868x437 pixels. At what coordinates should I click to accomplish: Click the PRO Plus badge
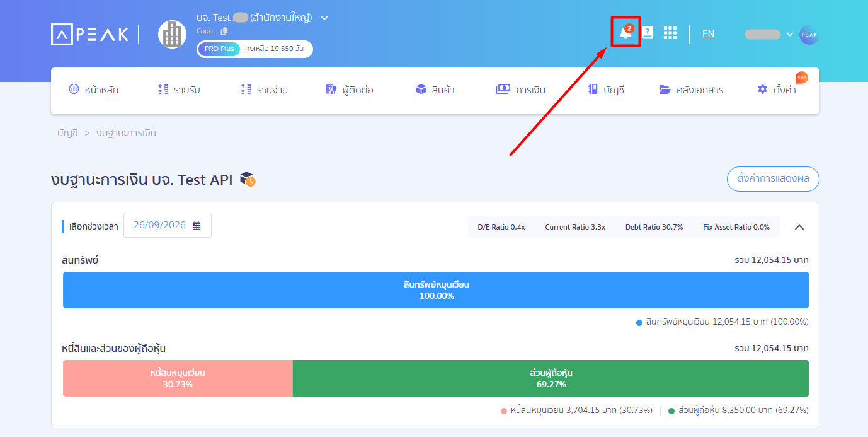click(x=219, y=49)
